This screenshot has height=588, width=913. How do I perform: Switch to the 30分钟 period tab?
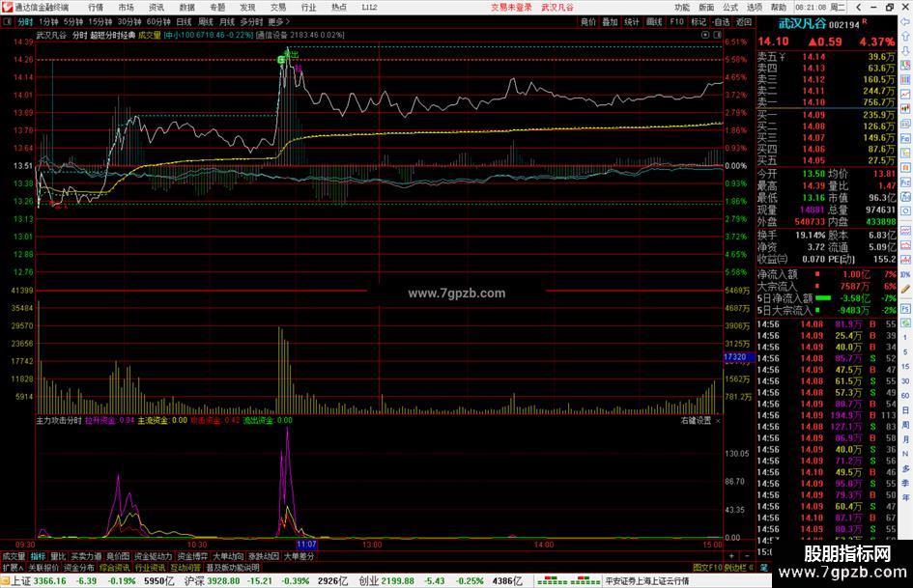pyautogui.click(x=129, y=22)
